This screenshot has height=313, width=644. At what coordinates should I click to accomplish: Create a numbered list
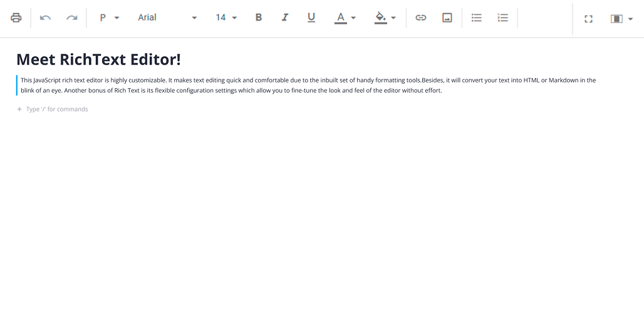pyautogui.click(x=502, y=18)
